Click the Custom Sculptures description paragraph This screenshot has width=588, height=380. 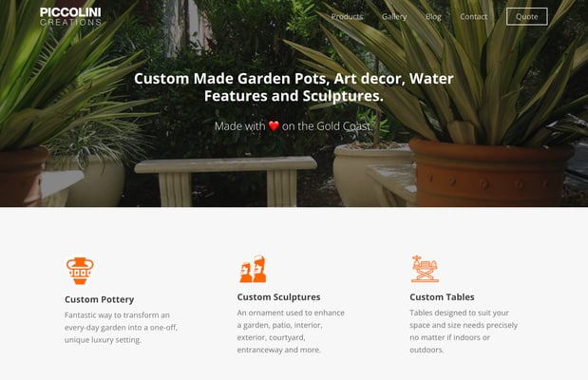291,331
